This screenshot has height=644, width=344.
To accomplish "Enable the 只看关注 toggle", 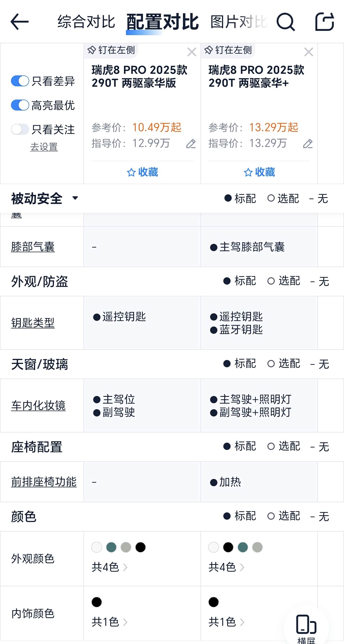I will (x=20, y=129).
